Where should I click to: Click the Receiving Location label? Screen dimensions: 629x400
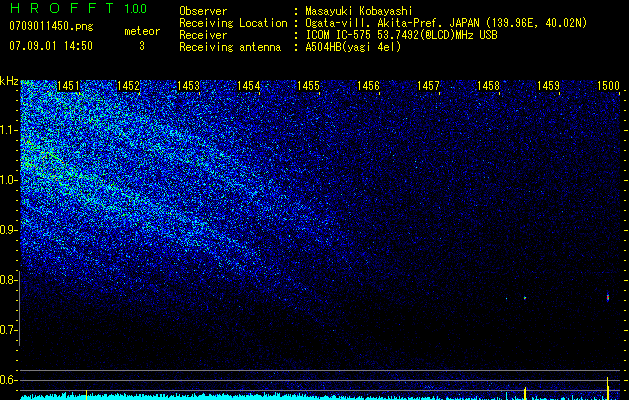[233, 23]
